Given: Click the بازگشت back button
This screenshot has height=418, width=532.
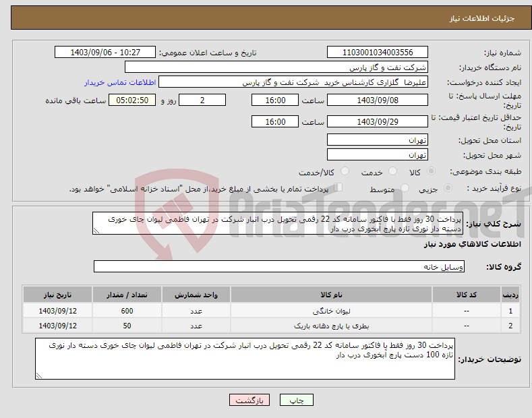Looking at the screenshot, I should (249, 400).
